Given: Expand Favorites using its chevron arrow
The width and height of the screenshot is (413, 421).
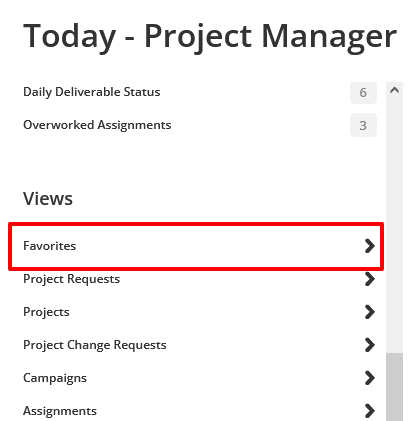Looking at the screenshot, I should pyautogui.click(x=370, y=246).
